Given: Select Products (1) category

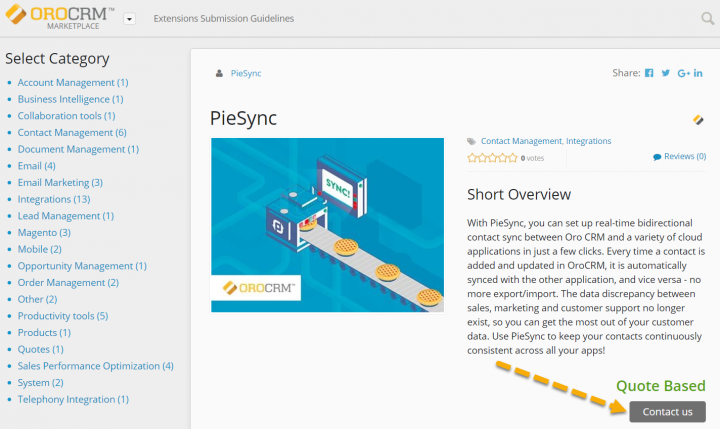Looking at the screenshot, I should pos(44,333).
